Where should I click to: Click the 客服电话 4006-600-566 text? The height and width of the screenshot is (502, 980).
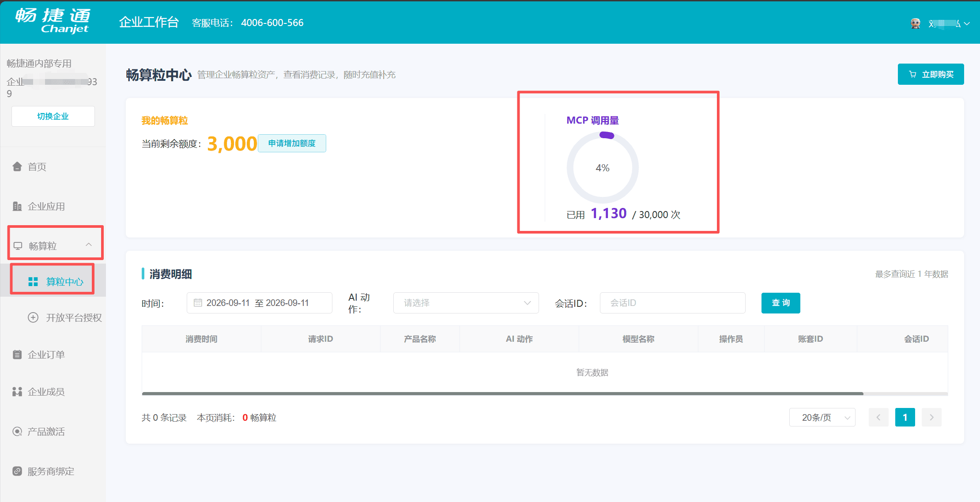248,23
